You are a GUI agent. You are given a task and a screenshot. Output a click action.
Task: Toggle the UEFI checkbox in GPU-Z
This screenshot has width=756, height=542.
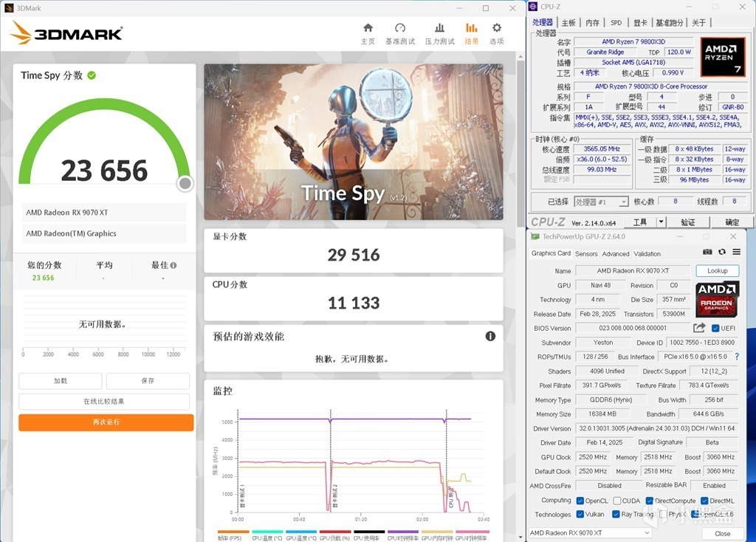715,329
